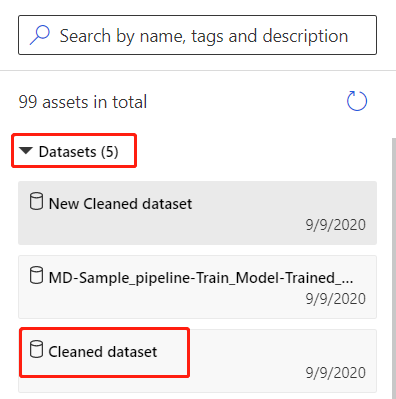The image size is (396, 399).
Task: Select the Cleaned dataset item
Action: click(x=197, y=361)
